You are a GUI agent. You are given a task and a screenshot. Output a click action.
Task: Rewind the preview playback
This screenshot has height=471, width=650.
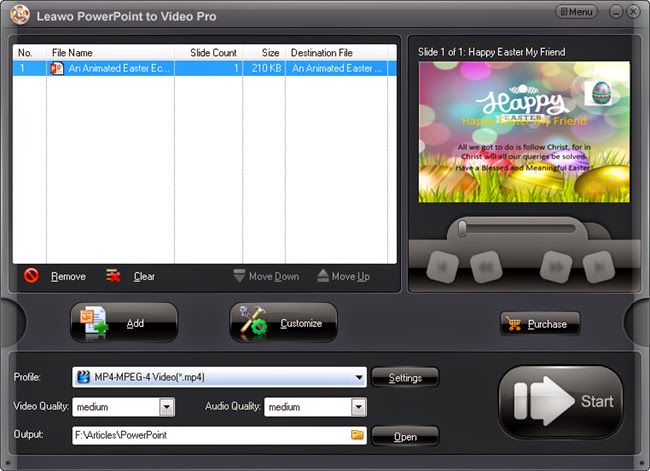(x=486, y=267)
